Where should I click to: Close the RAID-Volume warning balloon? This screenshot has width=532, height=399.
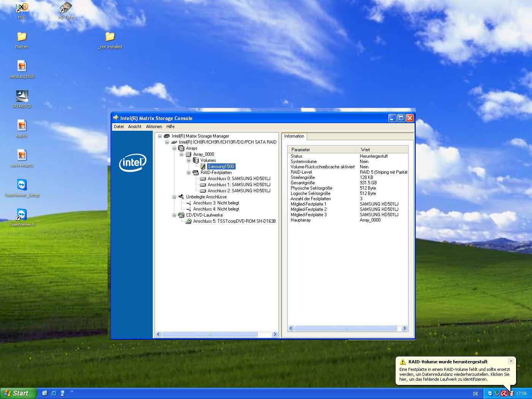tap(511, 361)
